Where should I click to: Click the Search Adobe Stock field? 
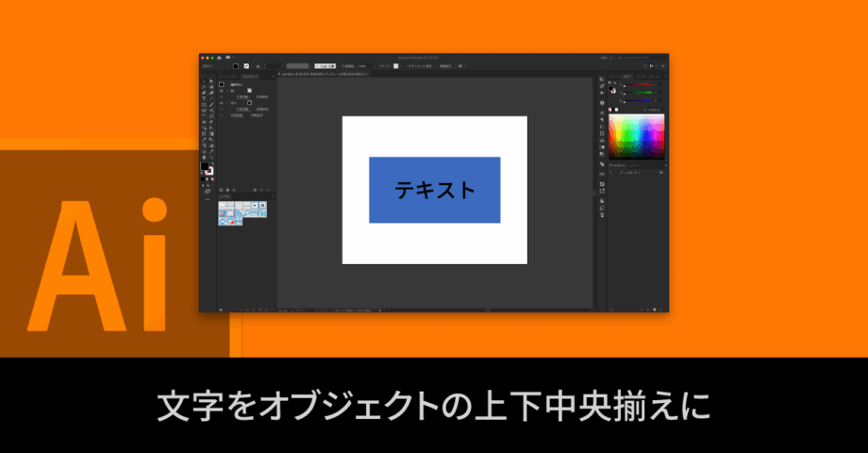[x=641, y=58]
